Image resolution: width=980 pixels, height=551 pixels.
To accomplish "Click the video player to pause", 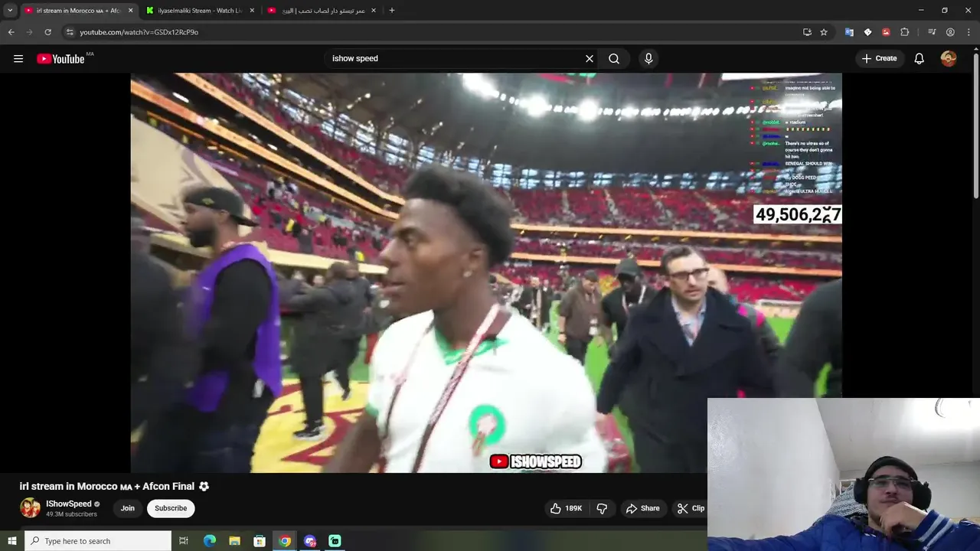I will [x=486, y=272].
